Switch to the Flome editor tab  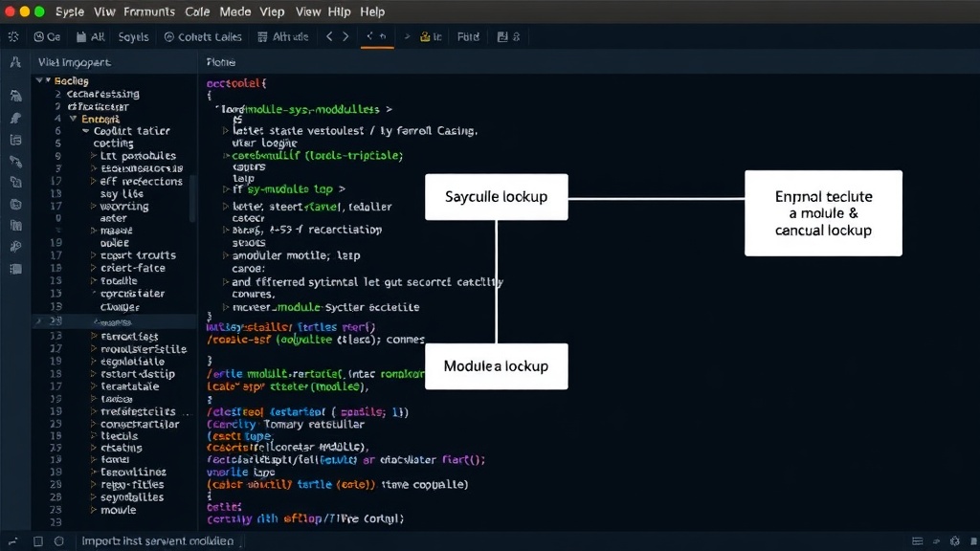pyautogui.click(x=221, y=62)
